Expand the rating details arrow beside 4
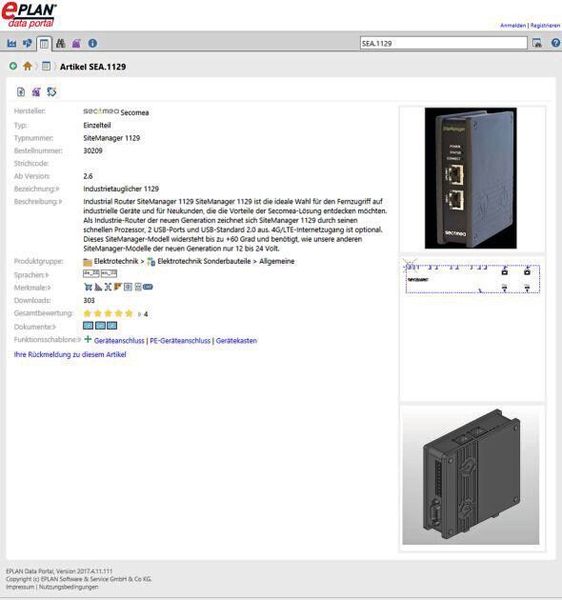The height and width of the screenshot is (600, 562). tap(139, 315)
